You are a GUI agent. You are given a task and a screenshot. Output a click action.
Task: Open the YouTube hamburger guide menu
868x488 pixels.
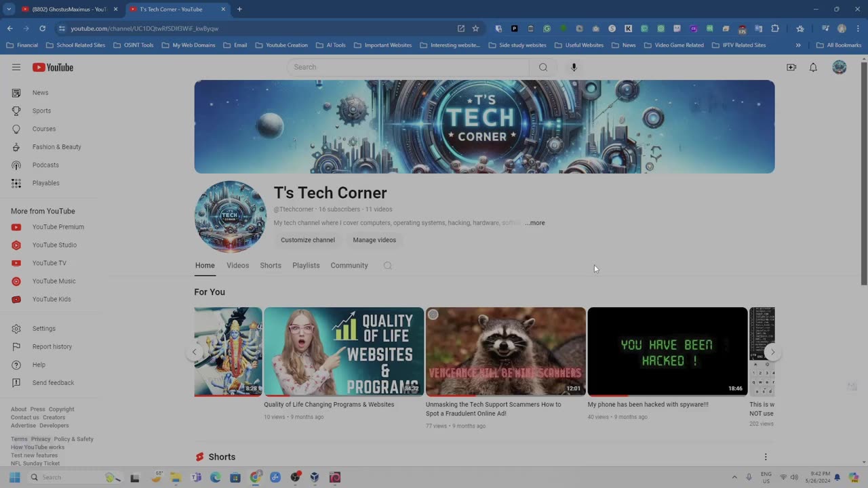[16, 67]
